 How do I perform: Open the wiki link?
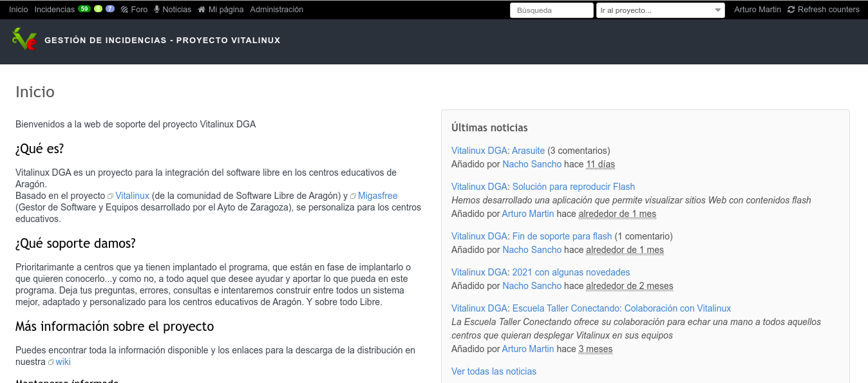[63, 362]
